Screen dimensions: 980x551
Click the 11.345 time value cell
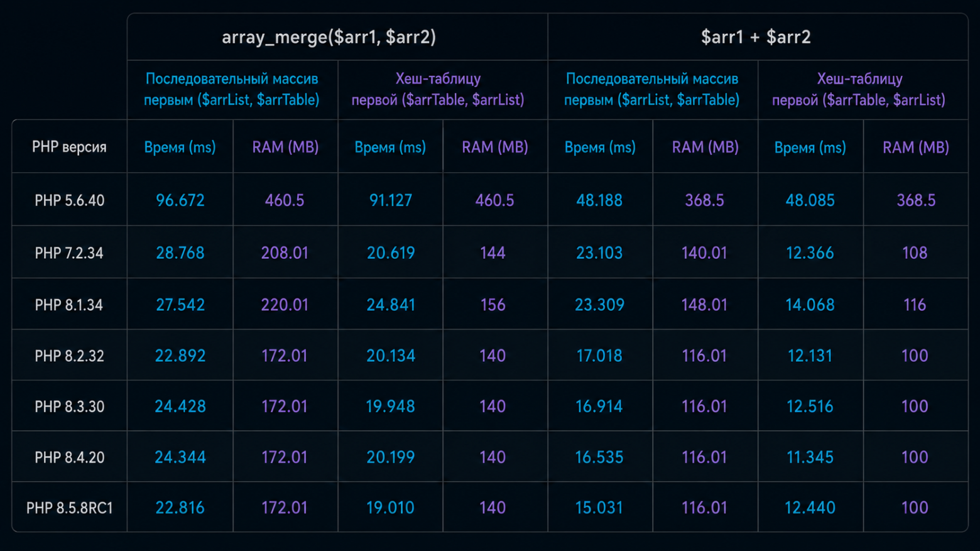(810, 457)
